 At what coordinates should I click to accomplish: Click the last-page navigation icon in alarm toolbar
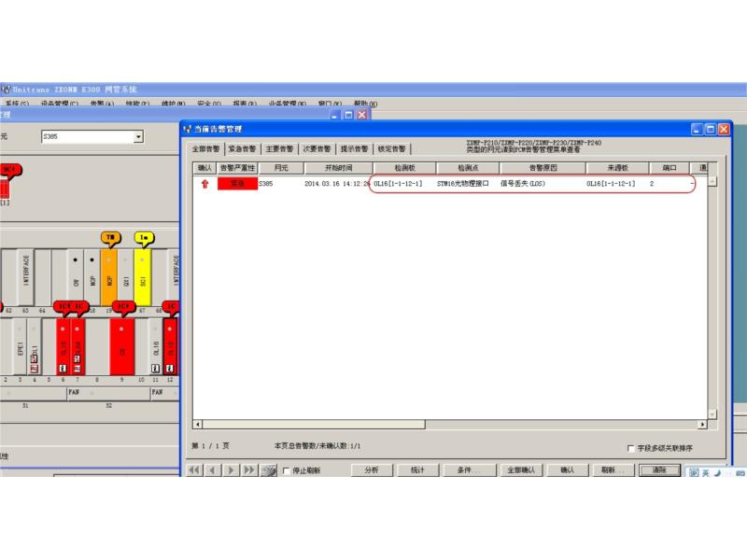pyautogui.click(x=248, y=469)
